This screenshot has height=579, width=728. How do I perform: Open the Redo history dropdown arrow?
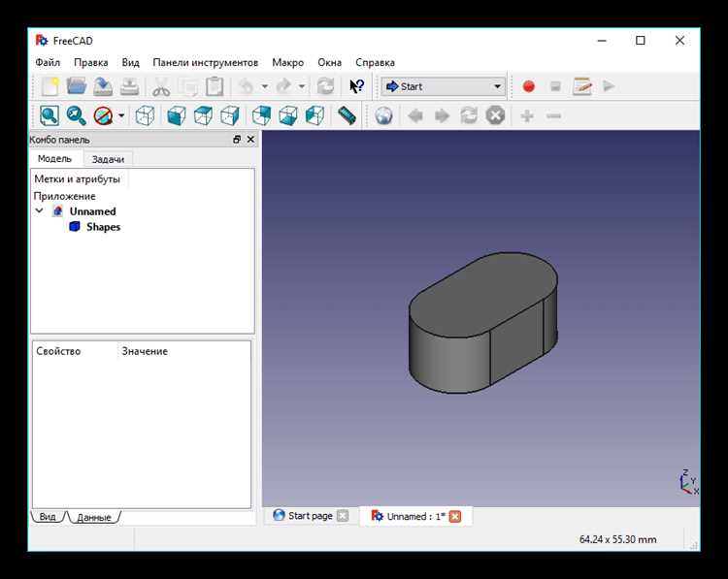pos(302,86)
